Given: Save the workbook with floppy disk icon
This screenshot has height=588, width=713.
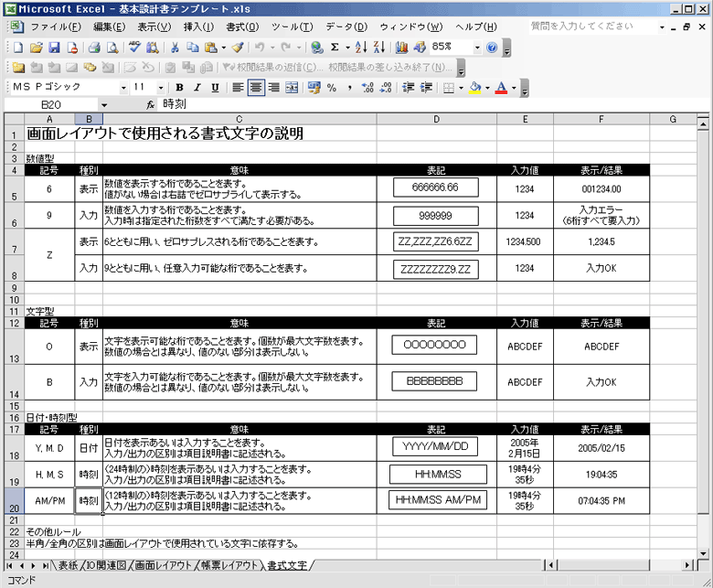Looking at the screenshot, I should coord(54,48).
